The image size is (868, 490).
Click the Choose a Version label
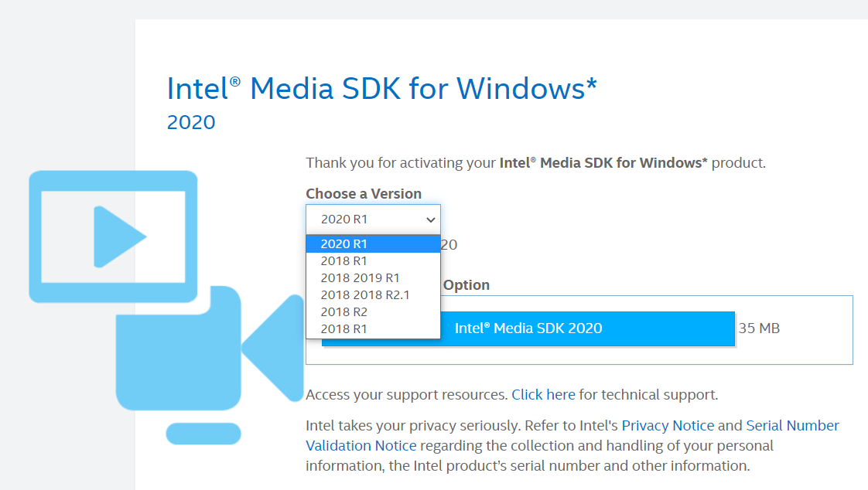coord(364,194)
